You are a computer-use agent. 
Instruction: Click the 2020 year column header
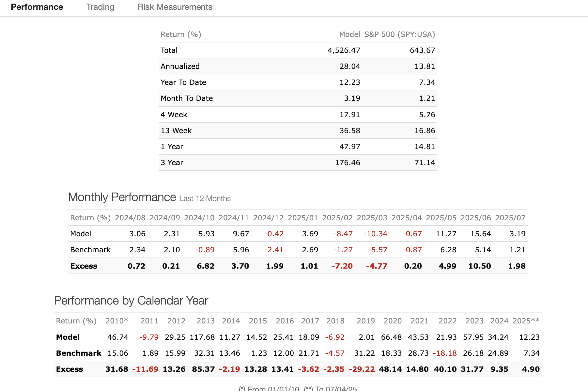[393, 321]
